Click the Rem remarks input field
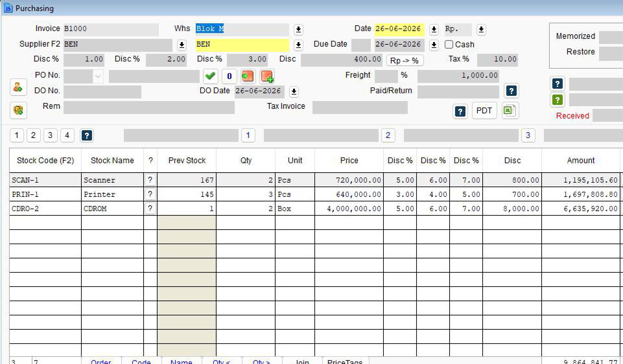 click(149, 107)
